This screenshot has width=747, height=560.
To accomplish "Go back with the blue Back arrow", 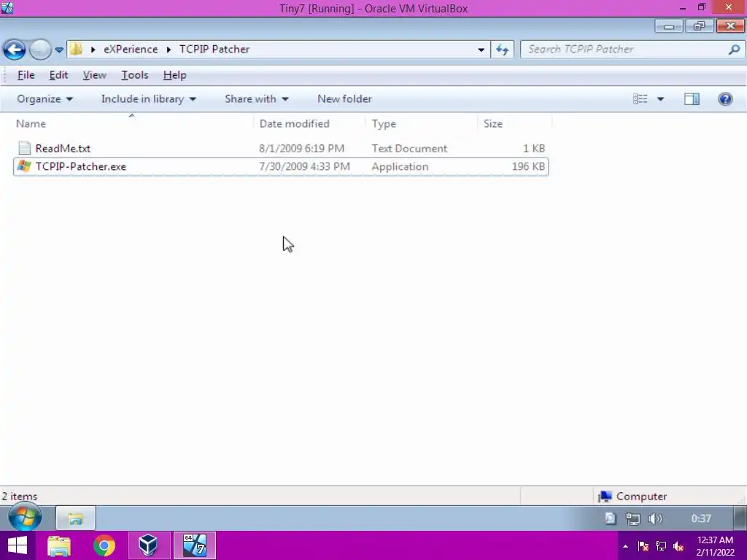I will click(14, 49).
